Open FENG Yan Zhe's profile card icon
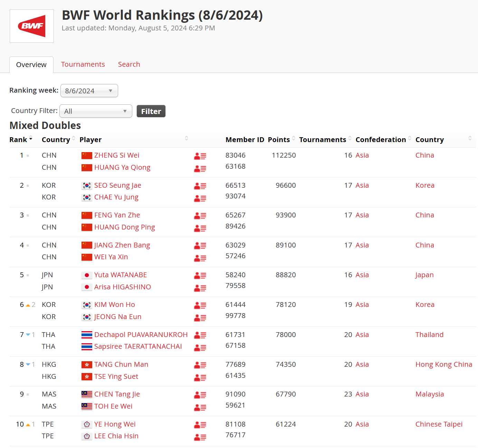 (x=200, y=216)
